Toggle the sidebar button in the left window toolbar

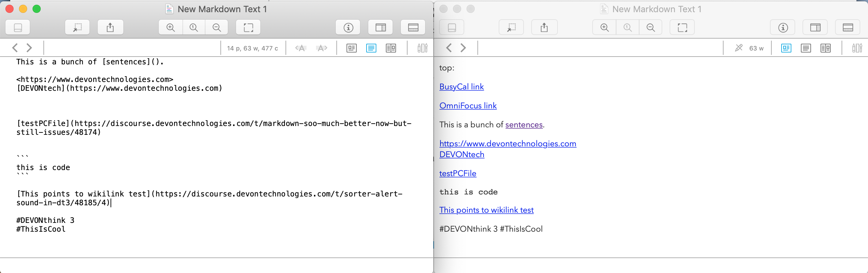pos(18,27)
